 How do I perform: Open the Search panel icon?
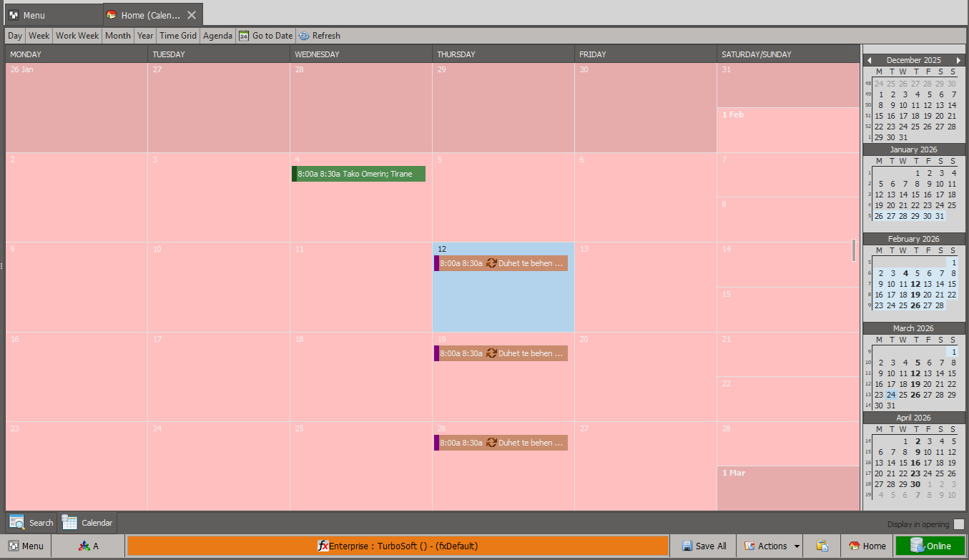(x=17, y=523)
